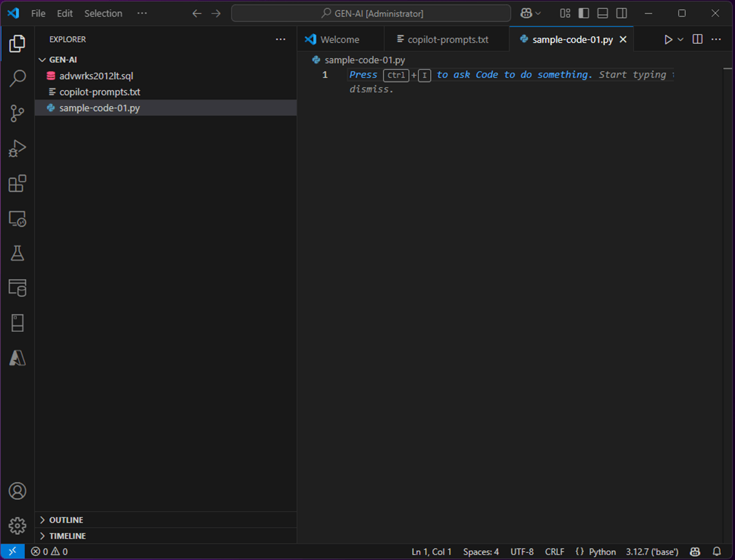735x560 pixels.
Task: Open the Testing flask icon
Action: click(x=17, y=253)
